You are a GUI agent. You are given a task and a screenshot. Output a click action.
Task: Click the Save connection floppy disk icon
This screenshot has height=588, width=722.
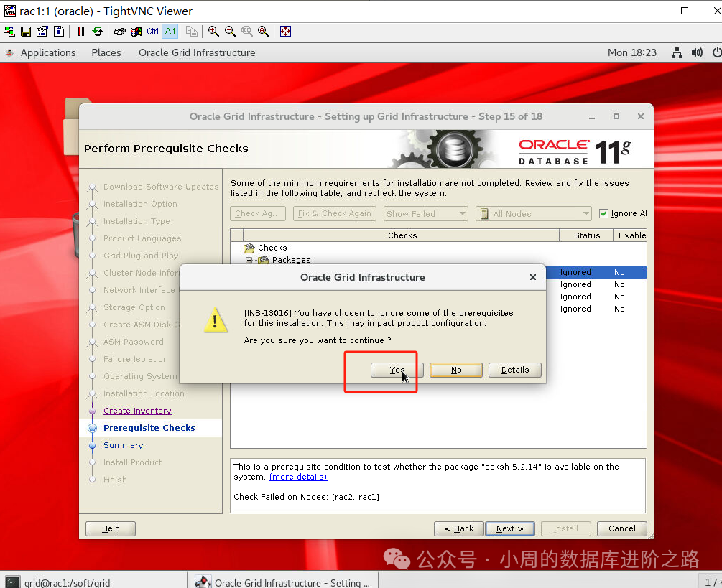(x=26, y=32)
